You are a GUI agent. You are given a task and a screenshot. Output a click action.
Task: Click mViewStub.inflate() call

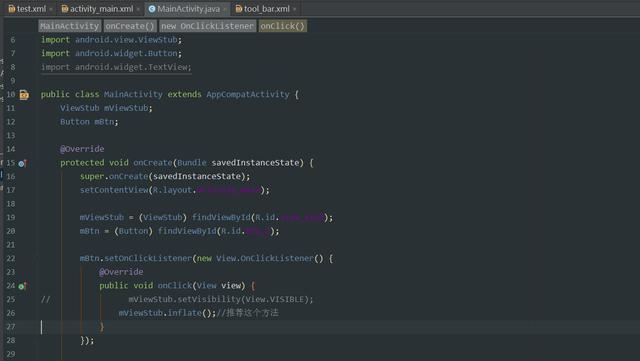point(167,313)
